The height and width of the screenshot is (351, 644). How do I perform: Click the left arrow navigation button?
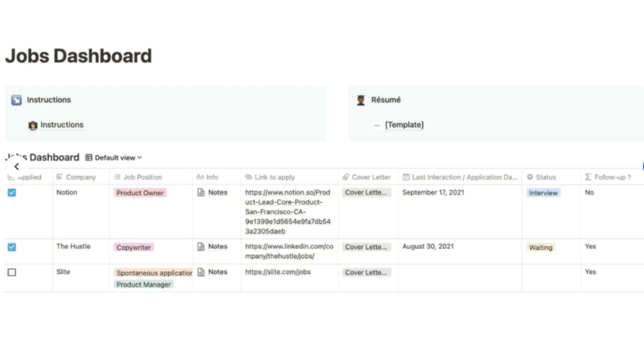[x=16, y=167]
